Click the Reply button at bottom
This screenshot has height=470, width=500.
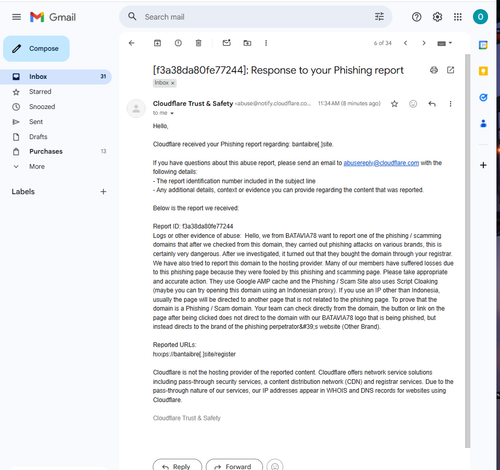(x=177, y=466)
